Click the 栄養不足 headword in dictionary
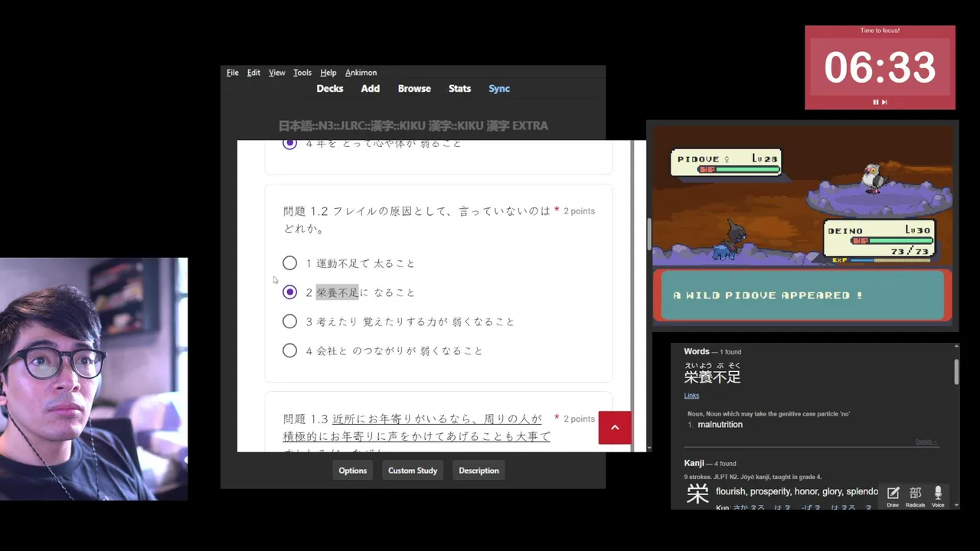This screenshot has width=980, height=551. (712, 377)
